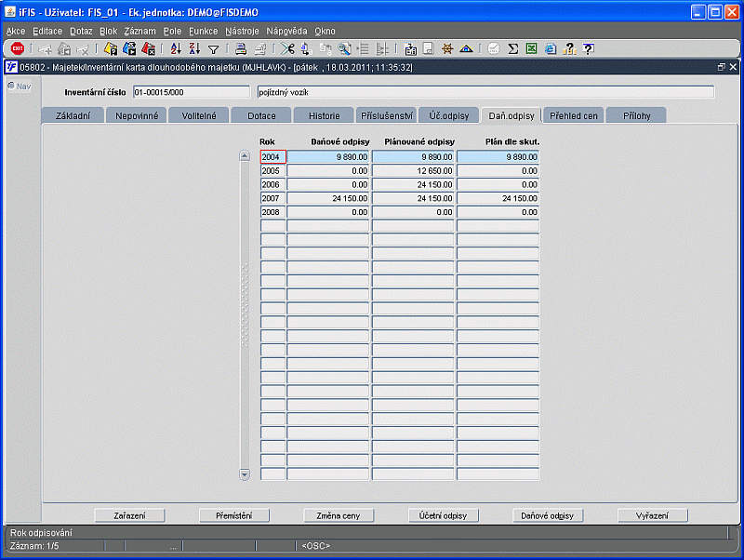The image size is (744, 560).
Task: Sort descending Z-A icon
Action: [x=194, y=48]
